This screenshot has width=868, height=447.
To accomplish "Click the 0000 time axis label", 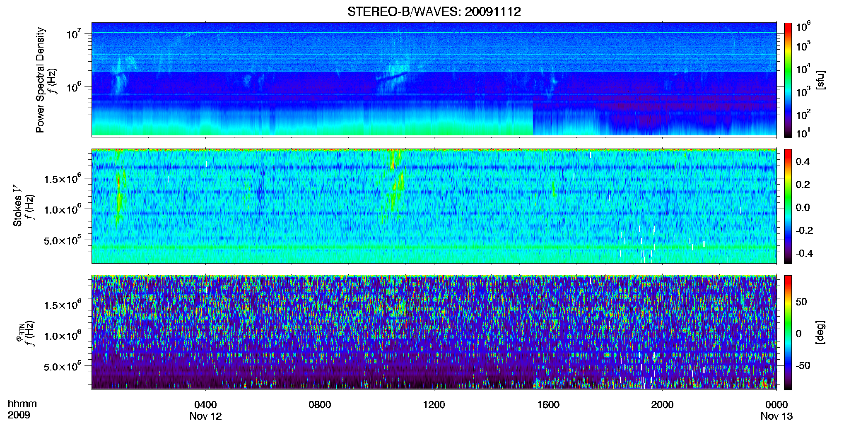I will point(776,404).
